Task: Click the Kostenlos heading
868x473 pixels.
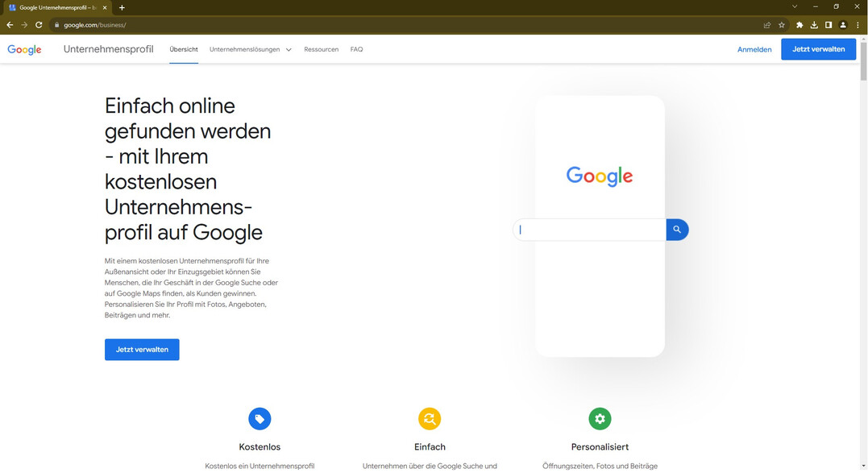Action: click(x=260, y=447)
